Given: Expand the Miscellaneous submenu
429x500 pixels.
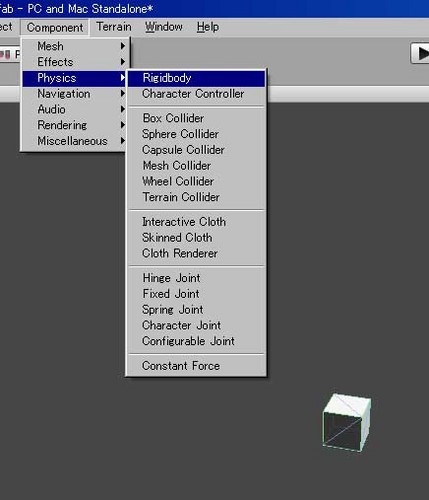Looking at the screenshot, I should [75, 141].
